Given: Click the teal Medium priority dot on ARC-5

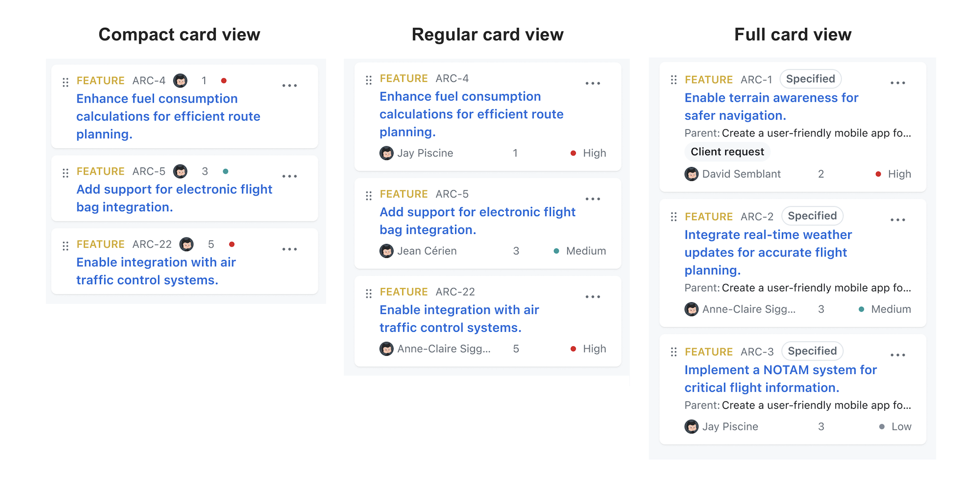Looking at the screenshot, I should pyautogui.click(x=557, y=250).
